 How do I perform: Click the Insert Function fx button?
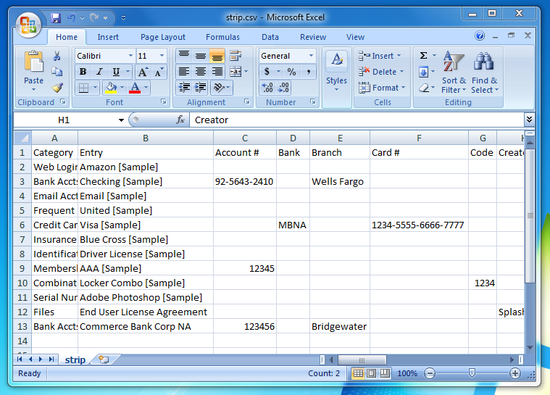pyautogui.click(x=180, y=120)
